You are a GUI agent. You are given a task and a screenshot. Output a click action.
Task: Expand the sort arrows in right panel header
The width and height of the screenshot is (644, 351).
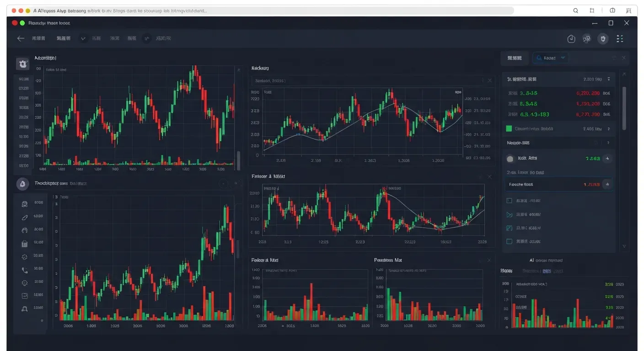[x=608, y=79]
